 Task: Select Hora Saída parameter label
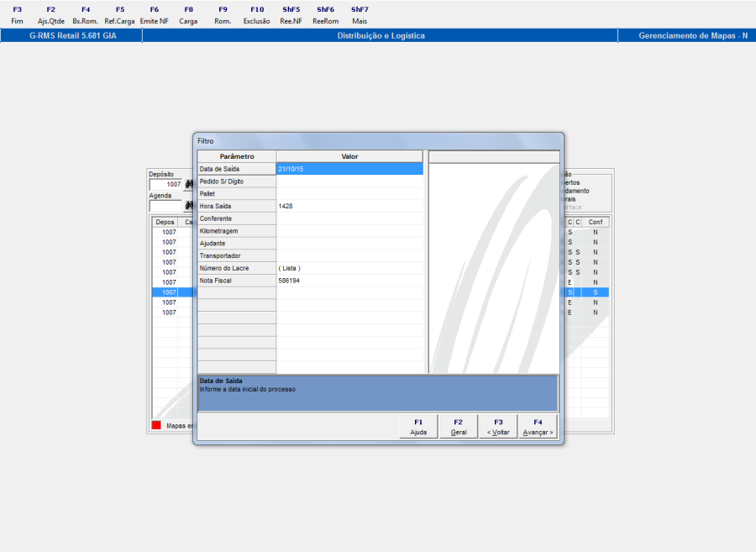237,206
